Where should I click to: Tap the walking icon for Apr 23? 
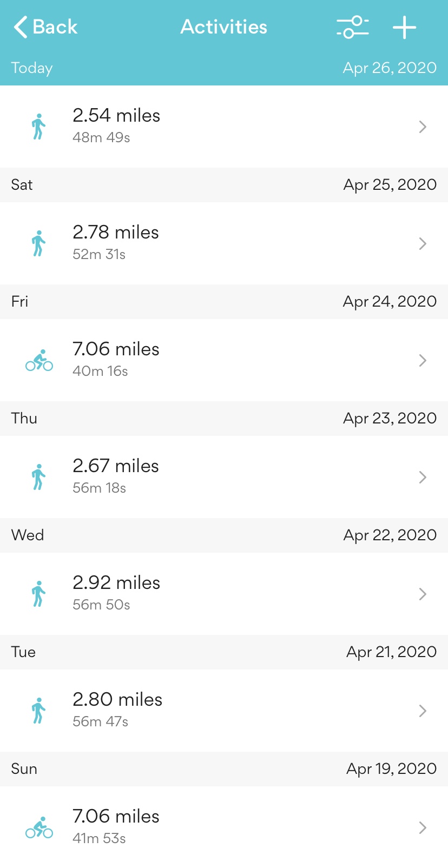(38, 477)
